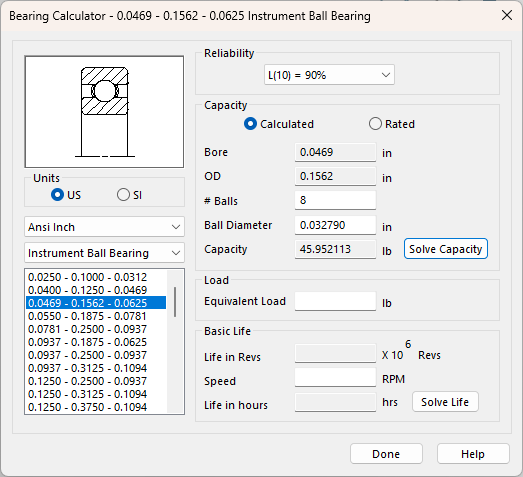Click the Solve Capacity button
The image size is (523, 477).
446,249
